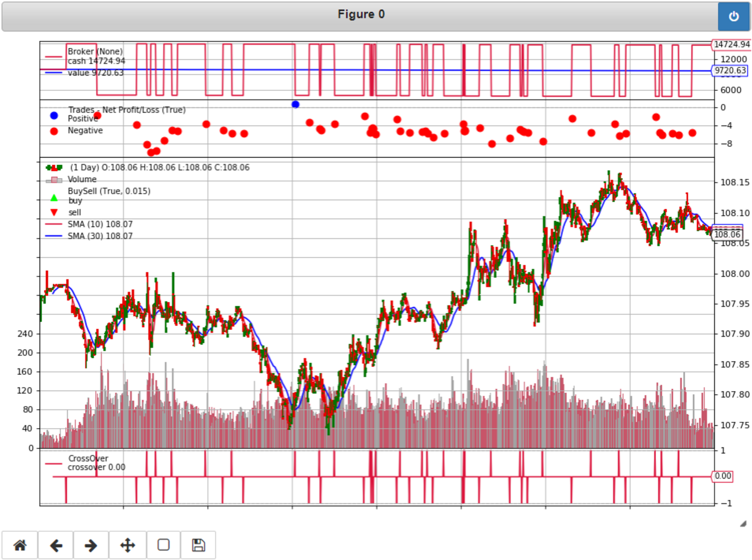752x560 pixels.
Task: Click the "Trades - Net Profit/Loss (True)" label
Action: [x=127, y=110]
